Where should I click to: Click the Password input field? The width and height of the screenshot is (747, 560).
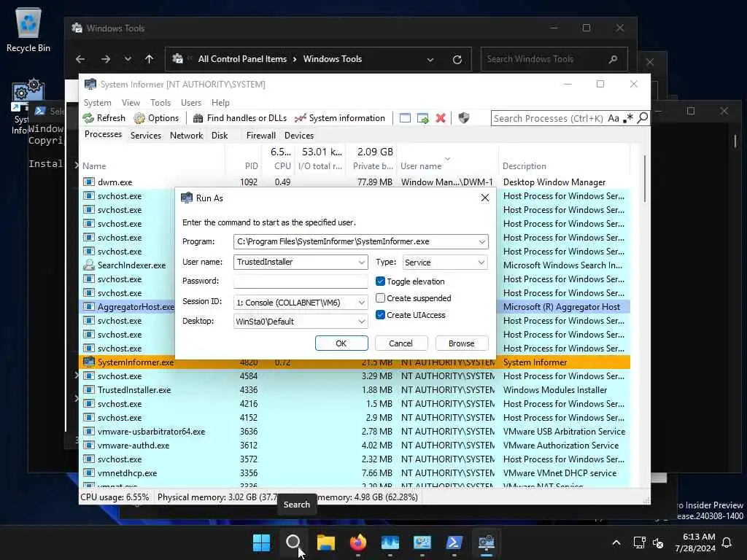pos(300,281)
